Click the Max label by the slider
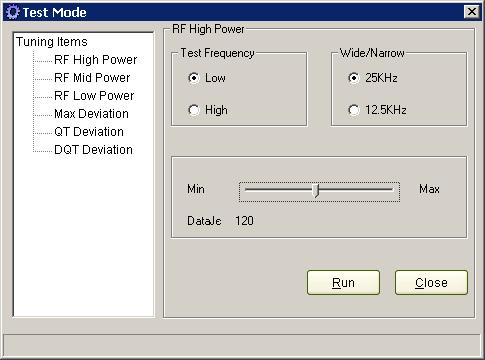This screenshot has height=360, width=485. click(429, 189)
